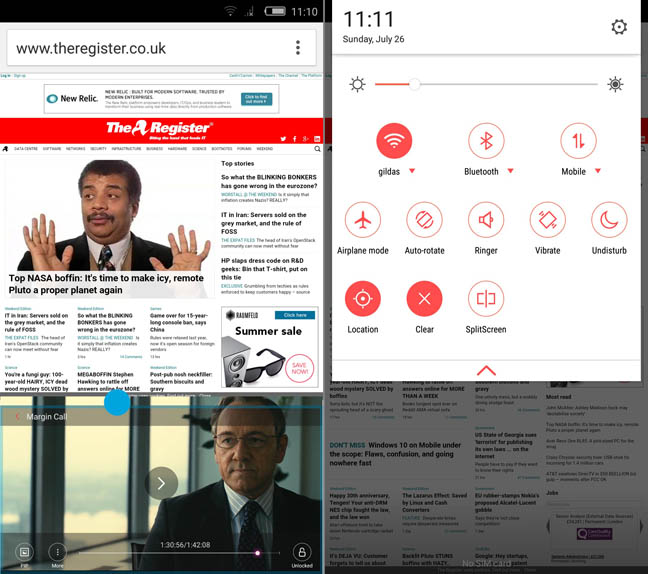This screenshot has height=574, width=648.
Task: Enable the Bluetooth toggle
Action: (486, 141)
